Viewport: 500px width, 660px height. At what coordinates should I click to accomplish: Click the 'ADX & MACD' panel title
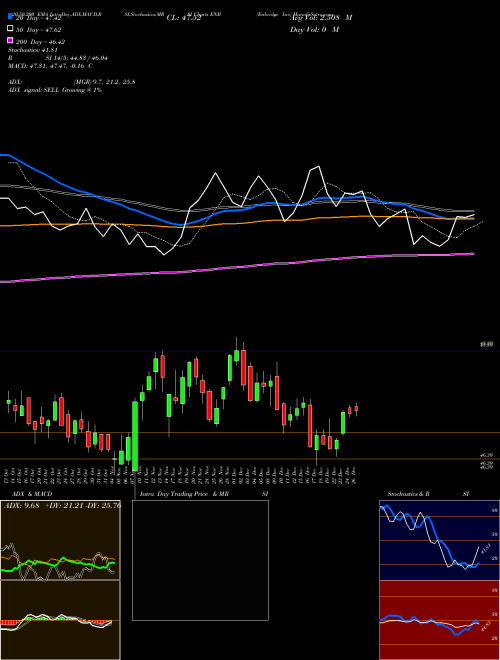[32, 494]
